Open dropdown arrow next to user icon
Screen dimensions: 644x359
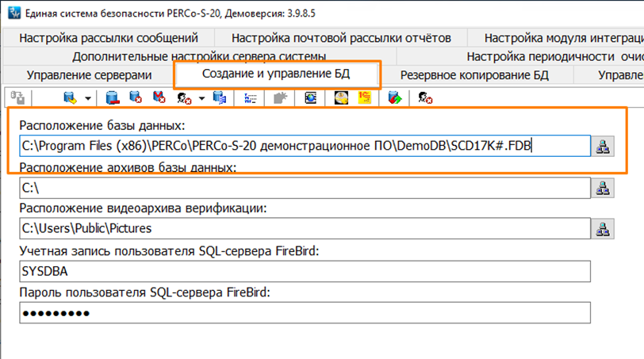pos(201,98)
